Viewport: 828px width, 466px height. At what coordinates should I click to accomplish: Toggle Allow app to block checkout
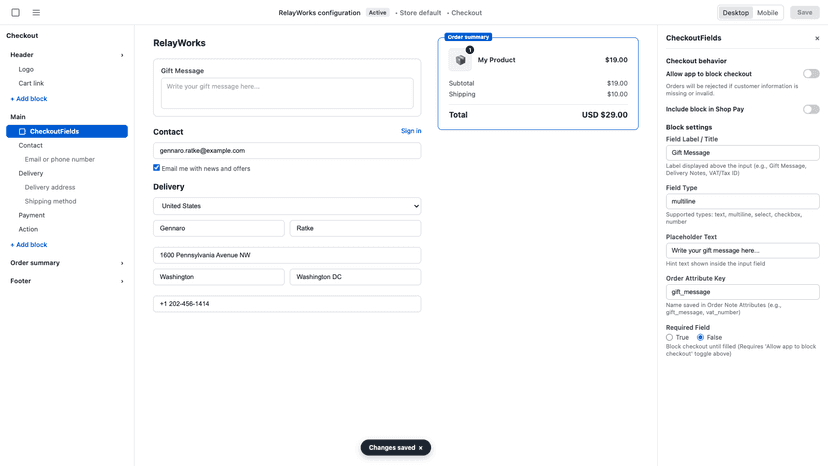(x=811, y=74)
